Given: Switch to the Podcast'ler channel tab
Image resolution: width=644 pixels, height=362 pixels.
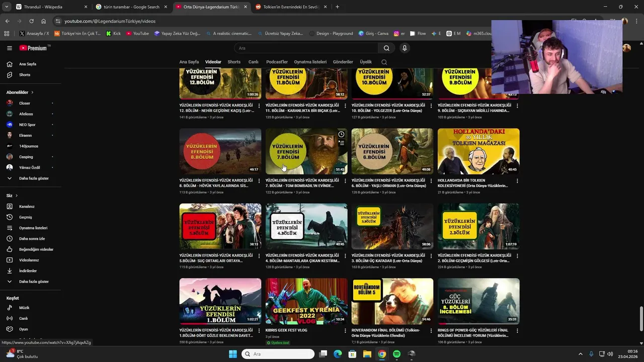Looking at the screenshot, I should [277, 62].
